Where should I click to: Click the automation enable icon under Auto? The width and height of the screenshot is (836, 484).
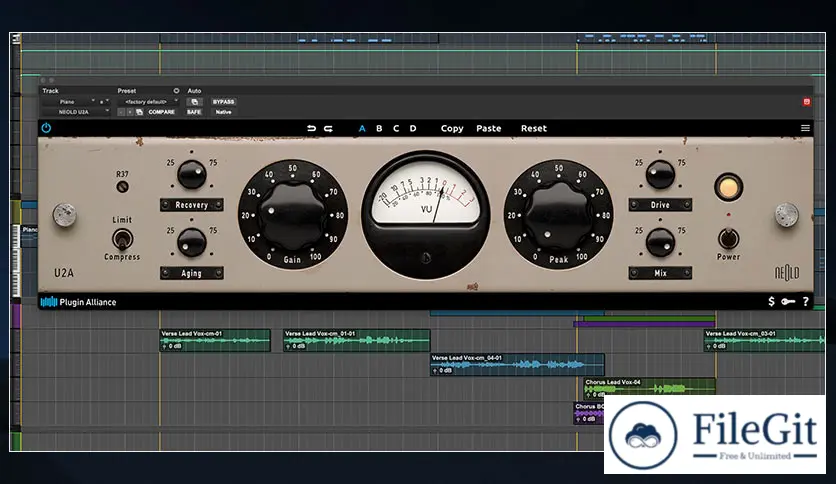[x=194, y=102]
